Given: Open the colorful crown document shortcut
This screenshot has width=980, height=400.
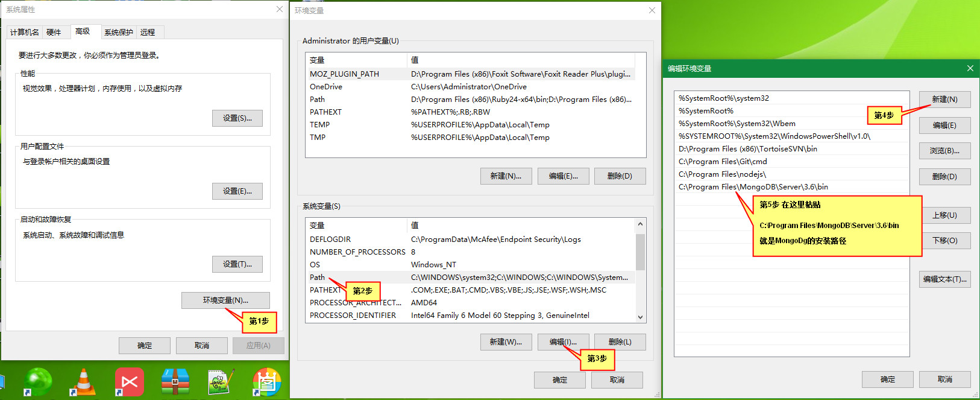Looking at the screenshot, I should click(267, 382).
